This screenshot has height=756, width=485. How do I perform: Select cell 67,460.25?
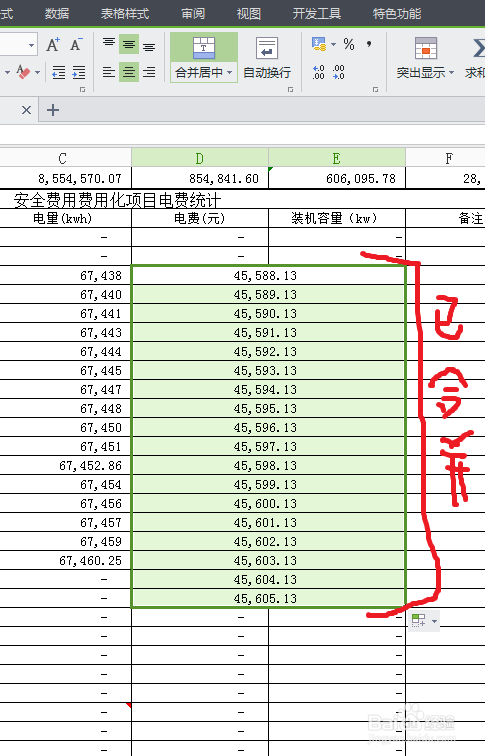(65, 560)
